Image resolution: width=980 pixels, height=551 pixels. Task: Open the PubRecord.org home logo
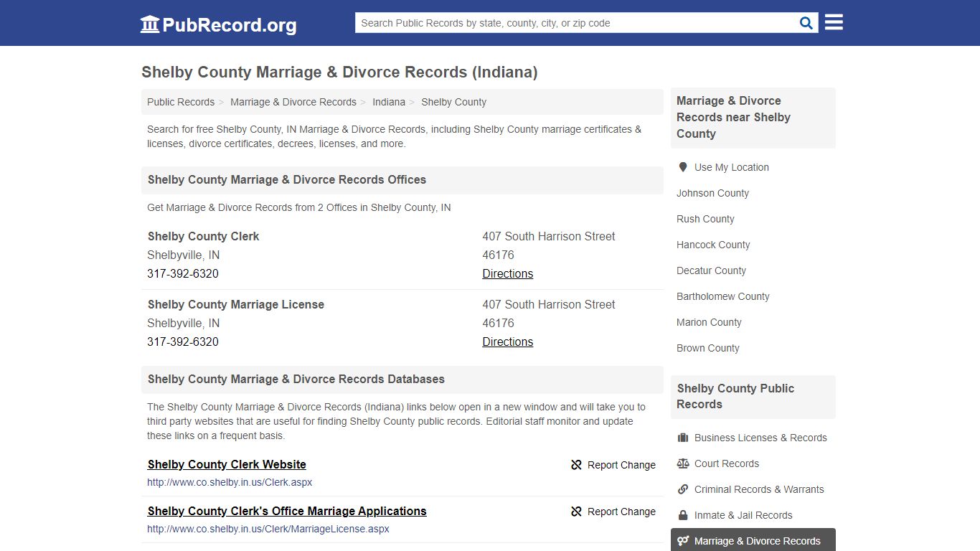click(218, 24)
